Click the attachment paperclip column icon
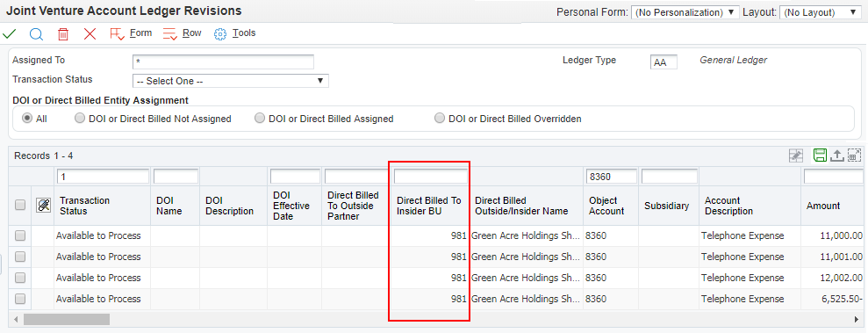This screenshot has width=868, height=333. [43, 206]
